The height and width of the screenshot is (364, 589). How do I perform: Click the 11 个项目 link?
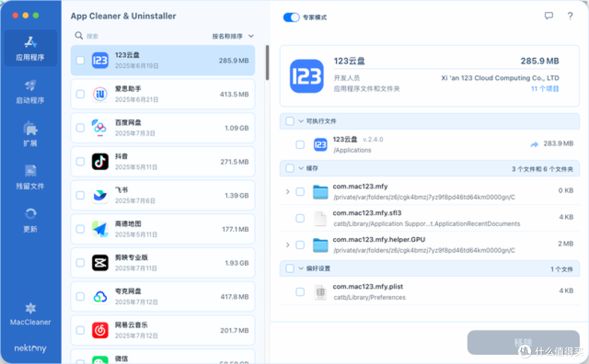click(545, 89)
